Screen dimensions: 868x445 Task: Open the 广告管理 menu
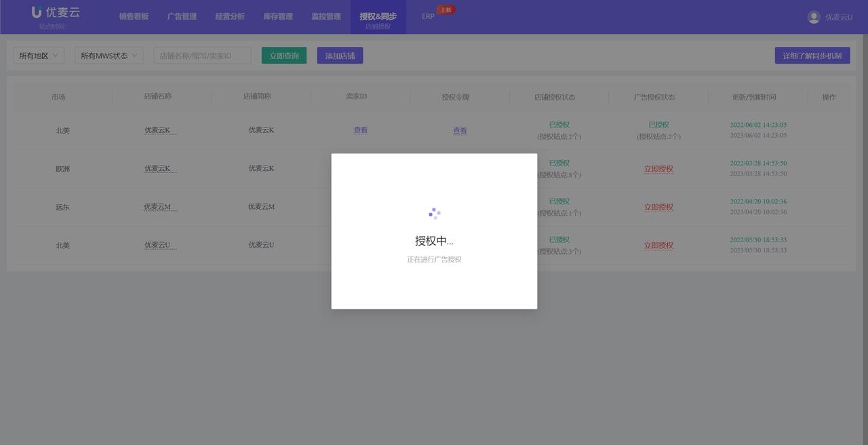click(182, 16)
